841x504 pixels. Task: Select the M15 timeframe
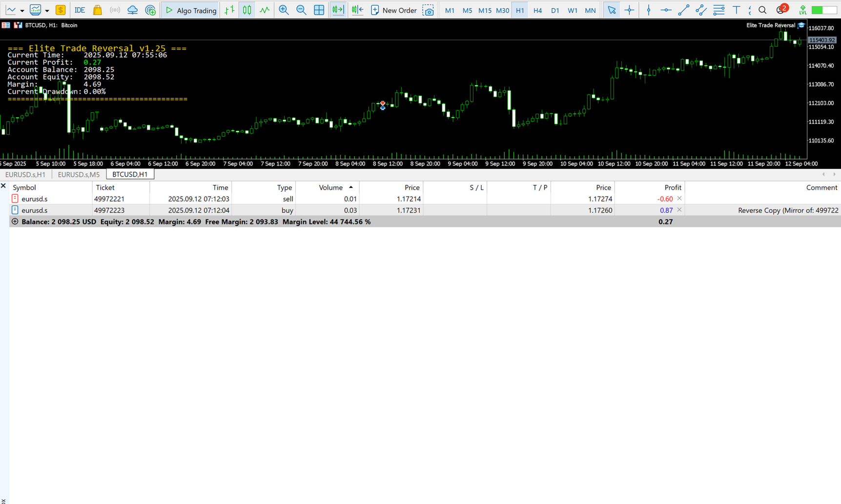485,10
